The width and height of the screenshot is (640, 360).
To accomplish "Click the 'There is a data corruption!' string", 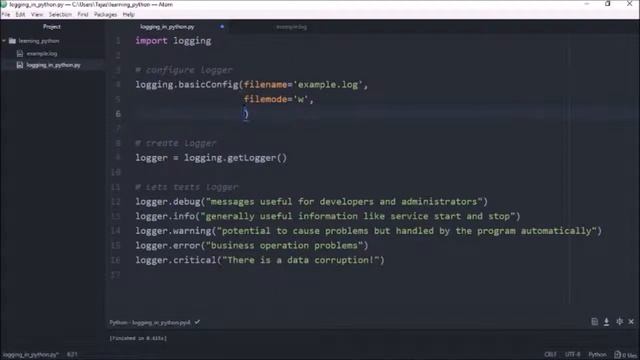I will coord(301,260).
